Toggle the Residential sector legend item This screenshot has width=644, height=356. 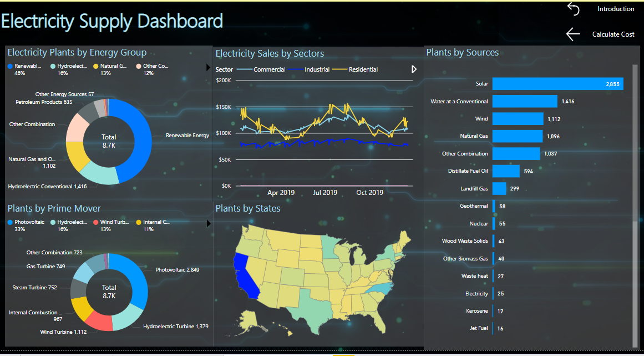355,69
